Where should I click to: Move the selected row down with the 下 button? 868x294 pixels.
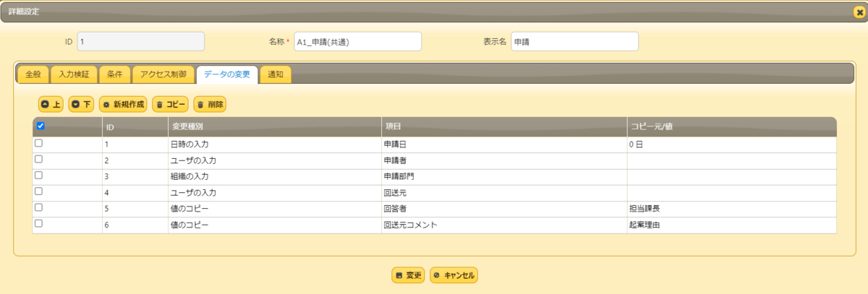coord(82,104)
